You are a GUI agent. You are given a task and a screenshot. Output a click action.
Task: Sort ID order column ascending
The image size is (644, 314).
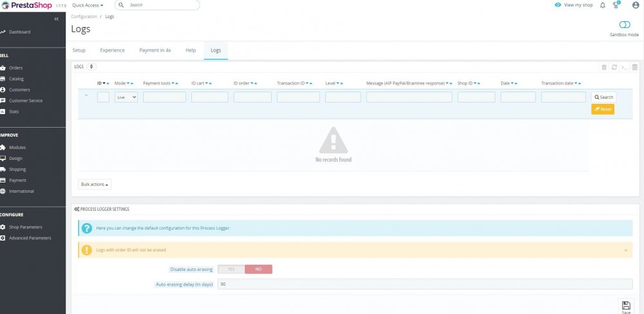coord(256,83)
